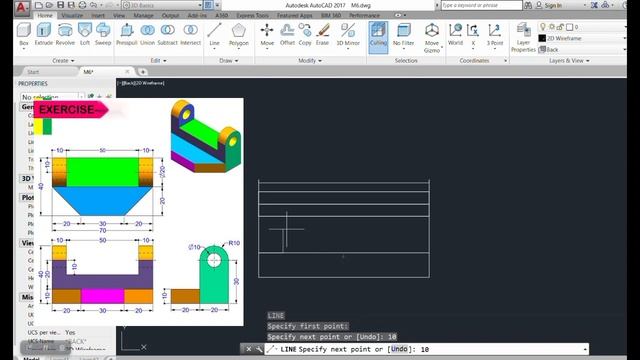Run the Subtract boolean tool
Image resolution: width=640 pixels, height=360 pixels.
(x=167, y=34)
